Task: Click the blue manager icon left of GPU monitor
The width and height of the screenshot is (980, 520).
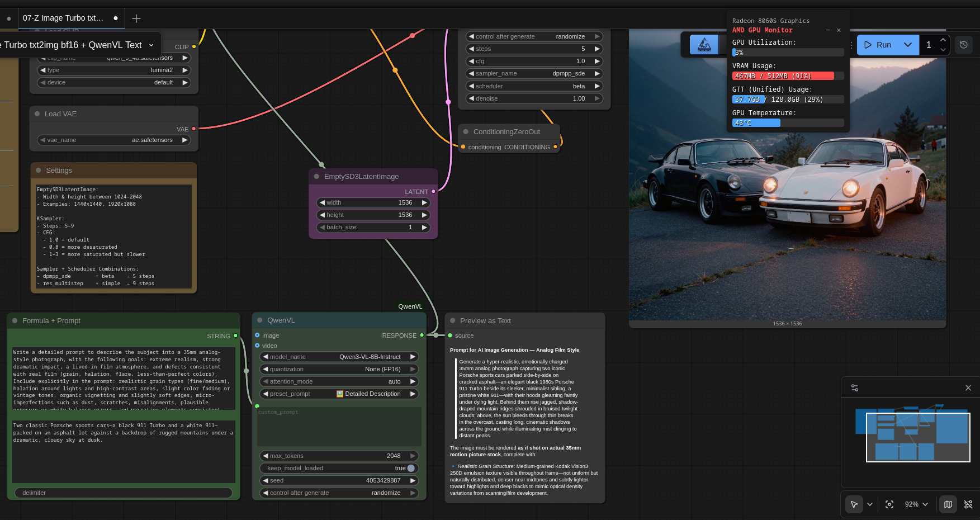Action: (704, 45)
